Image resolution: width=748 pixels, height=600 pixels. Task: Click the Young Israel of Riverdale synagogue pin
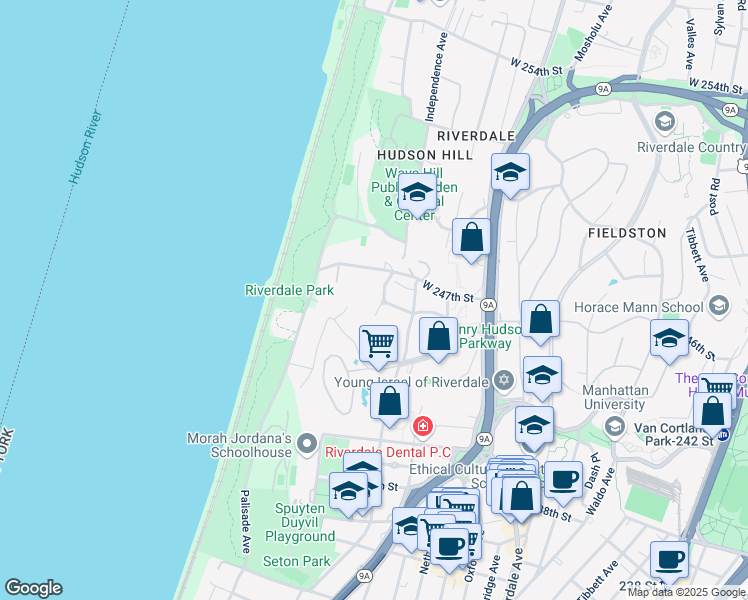(505, 381)
